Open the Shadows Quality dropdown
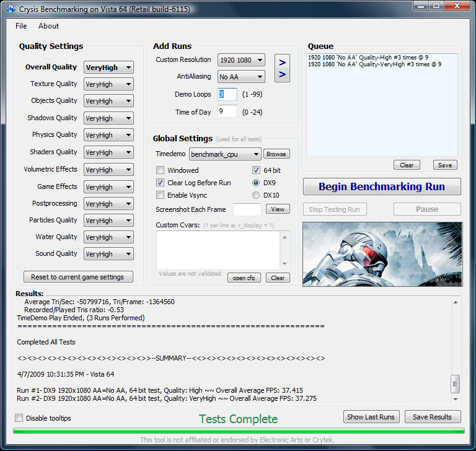This screenshot has width=476, height=451. click(108, 118)
